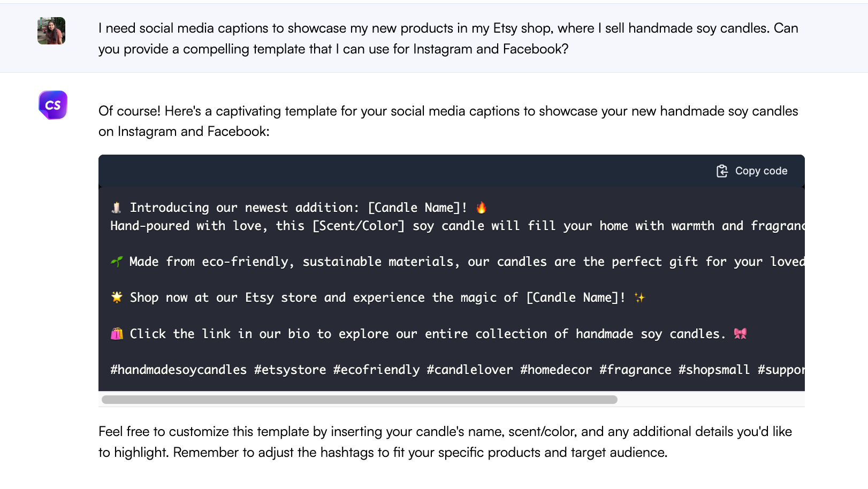Click the user's profile picture

point(51,31)
